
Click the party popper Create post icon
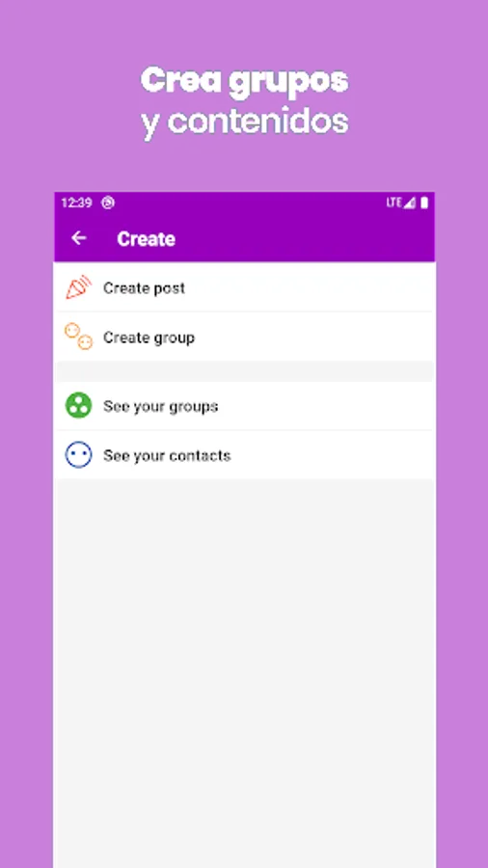click(78, 287)
